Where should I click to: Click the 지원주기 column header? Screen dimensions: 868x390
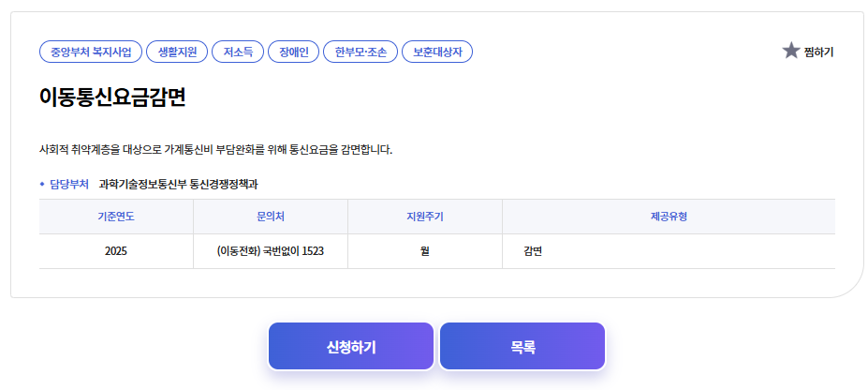(424, 217)
